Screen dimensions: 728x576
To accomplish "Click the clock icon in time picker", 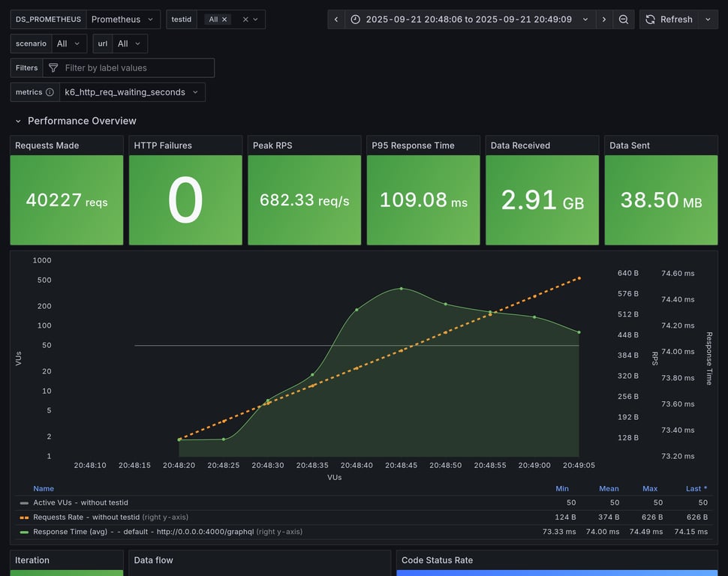I will (x=356, y=19).
